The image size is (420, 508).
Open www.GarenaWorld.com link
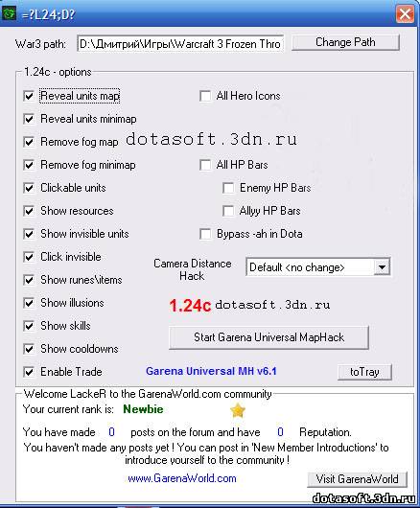pos(182,478)
